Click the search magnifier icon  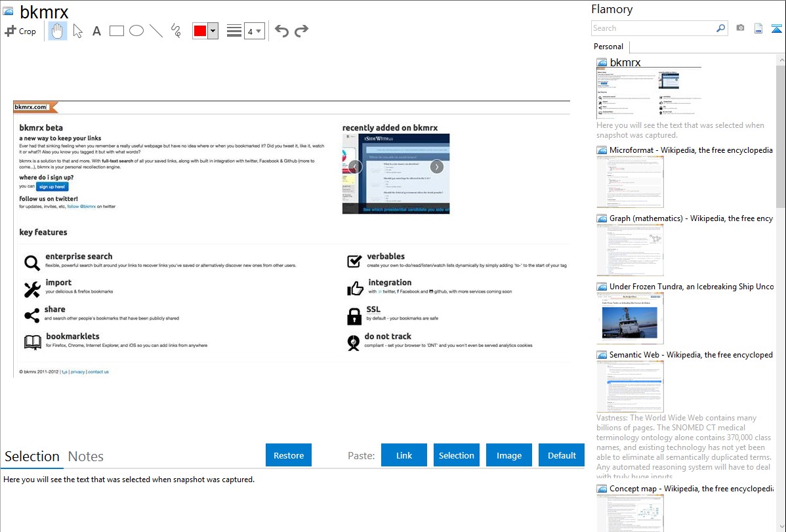coord(721,28)
